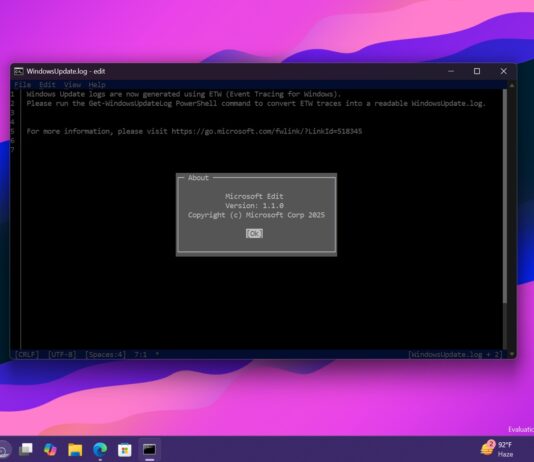534x462 pixels.
Task: Open the View menu
Action: tap(72, 84)
